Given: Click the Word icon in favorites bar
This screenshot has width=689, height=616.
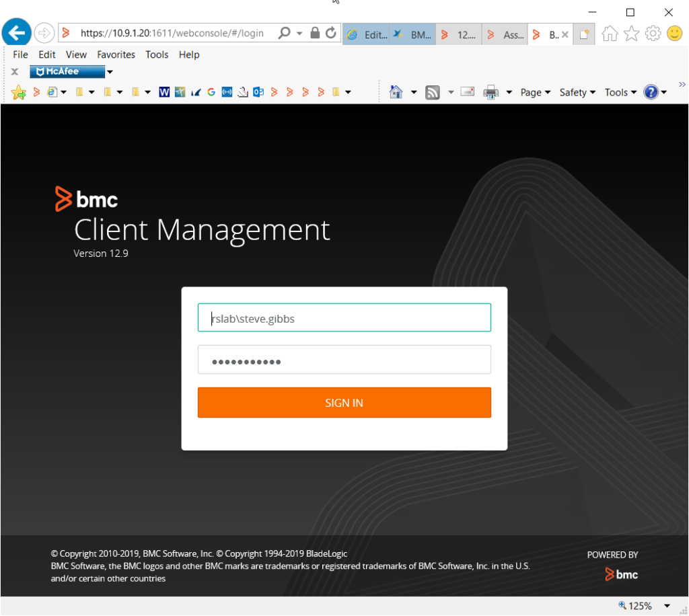Looking at the screenshot, I should 164,92.
